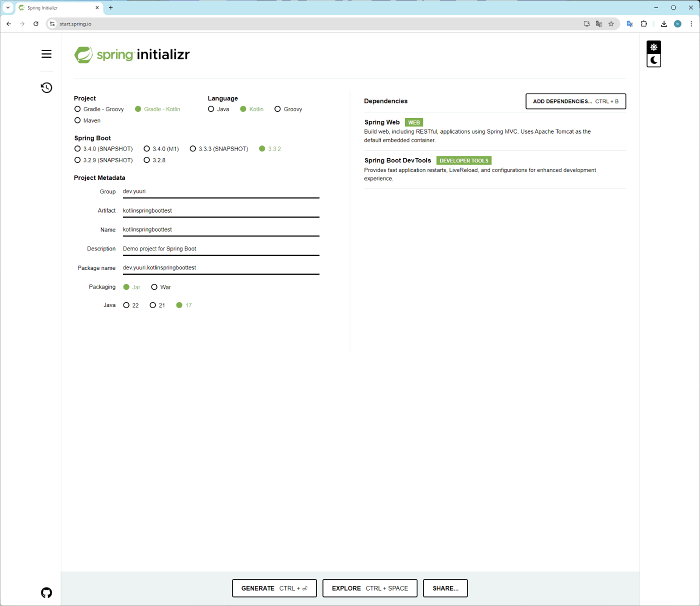Select the Spring Boot DevTools dependency
Viewport: 700px width, 606px height.
[x=495, y=169]
